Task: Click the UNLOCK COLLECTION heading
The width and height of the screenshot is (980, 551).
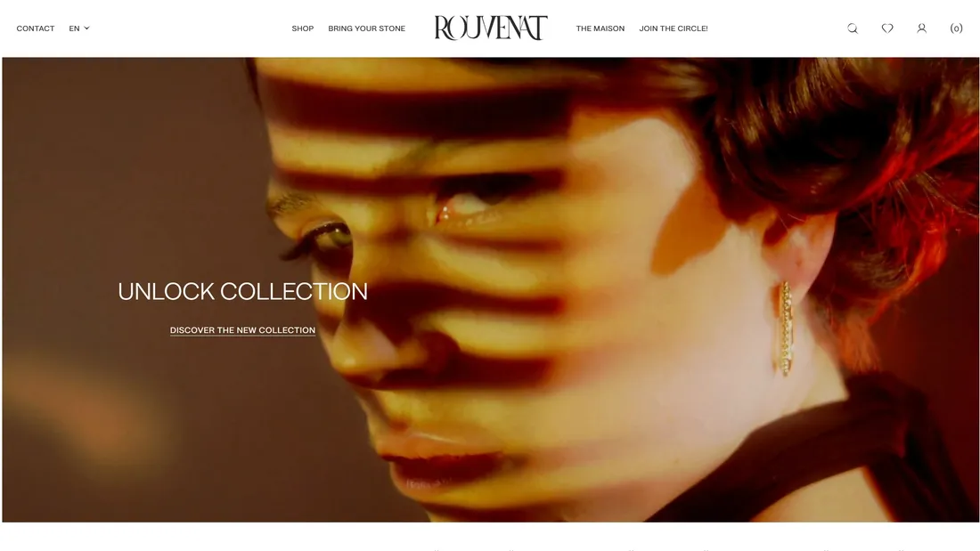Action: click(242, 291)
